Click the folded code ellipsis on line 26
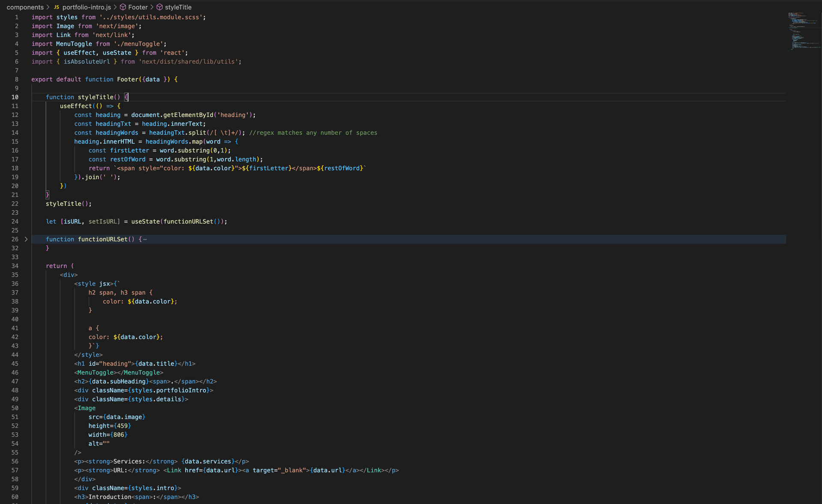 click(145, 239)
